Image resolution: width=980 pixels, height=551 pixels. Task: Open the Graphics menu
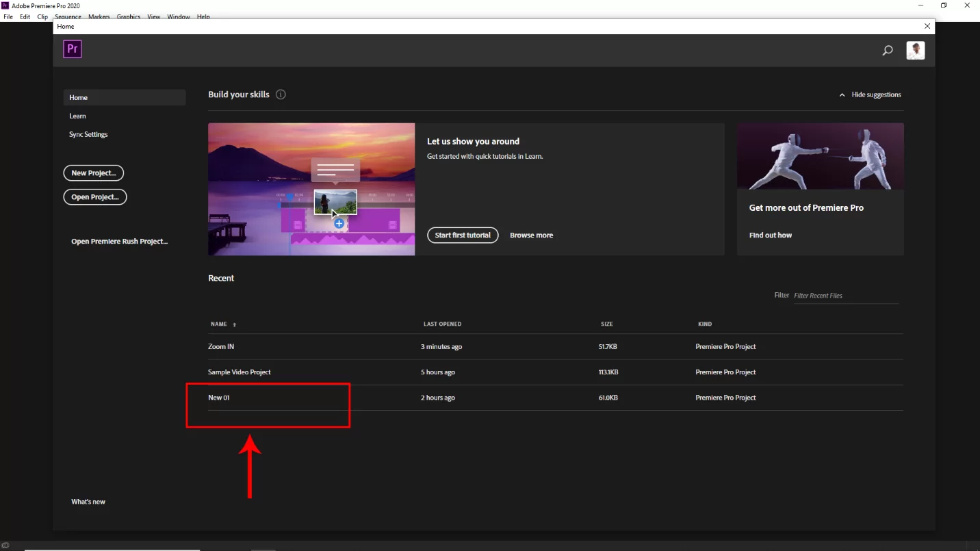click(129, 16)
